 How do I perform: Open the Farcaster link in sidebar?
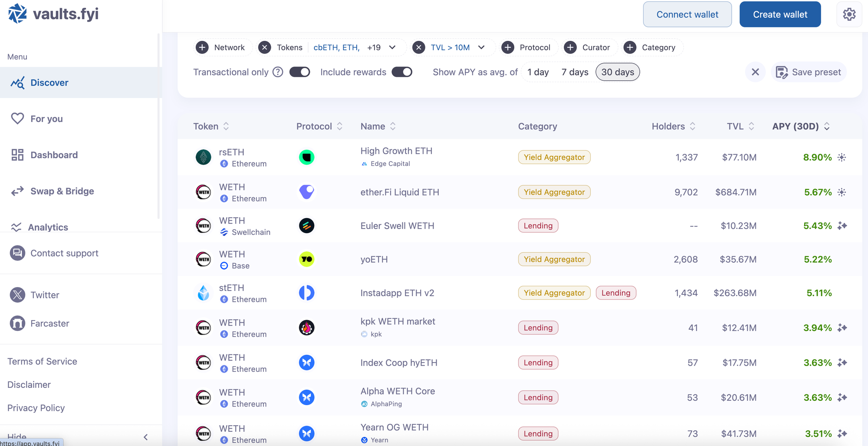[x=49, y=324]
